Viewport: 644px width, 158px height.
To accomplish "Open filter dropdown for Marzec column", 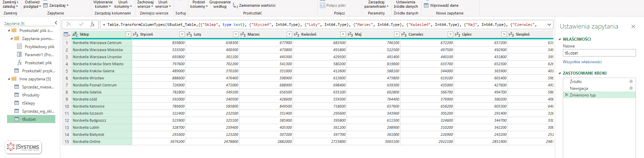I will pos(289,34).
